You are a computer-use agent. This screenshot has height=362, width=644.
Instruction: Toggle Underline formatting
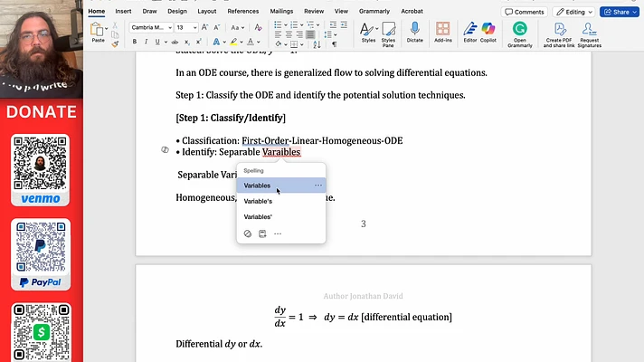157,42
